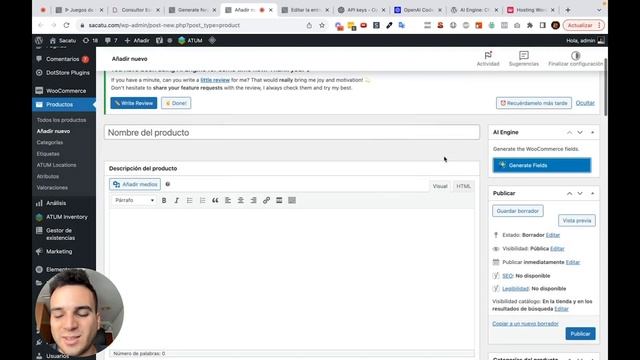Insert a bulleted list
640x360 pixels.
(x=189, y=200)
